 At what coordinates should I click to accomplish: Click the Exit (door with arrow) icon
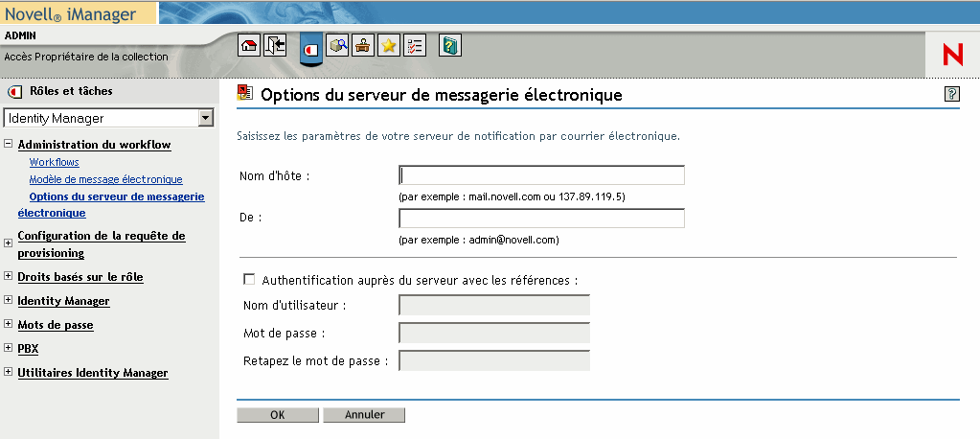(x=275, y=46)
